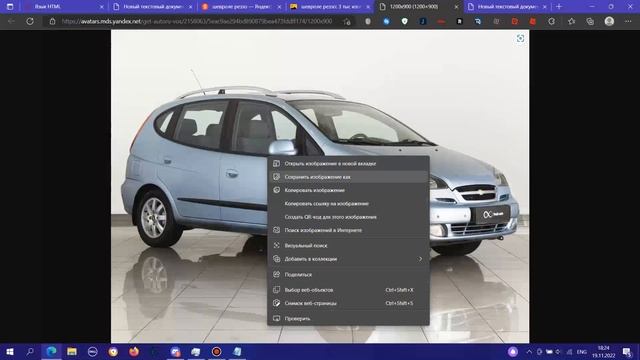Viewport: 640px width, 360px height.
Task: Select 'Поделиться' menu item
Action: (x=348, y=275)
